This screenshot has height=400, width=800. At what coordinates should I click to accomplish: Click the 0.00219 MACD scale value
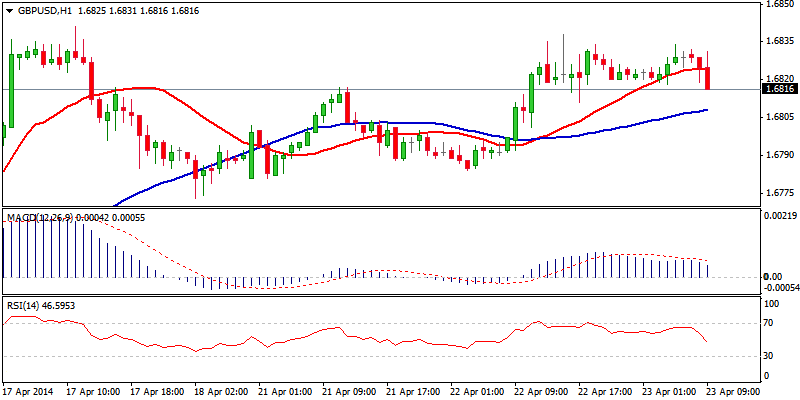click(780, 216)
